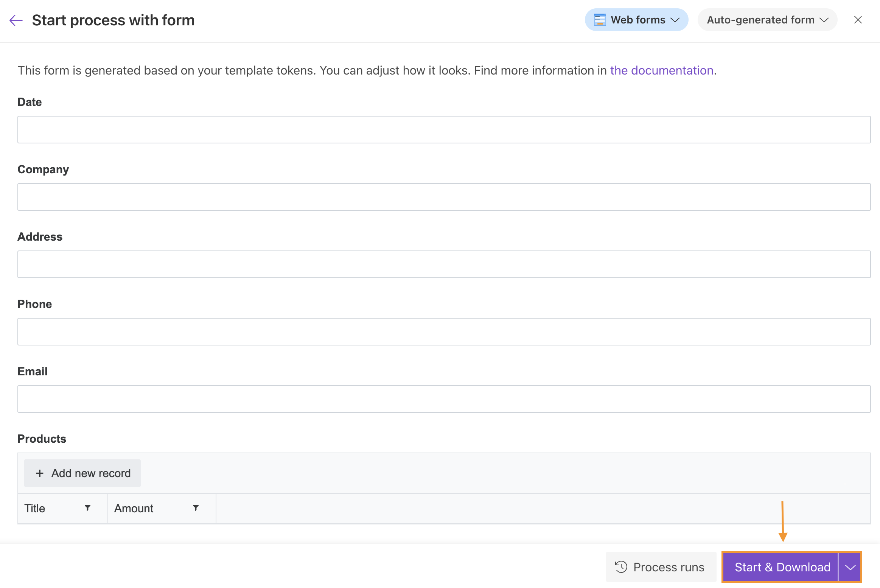Click the Title column filter icon
880x588 pixels.
point(87,508)
